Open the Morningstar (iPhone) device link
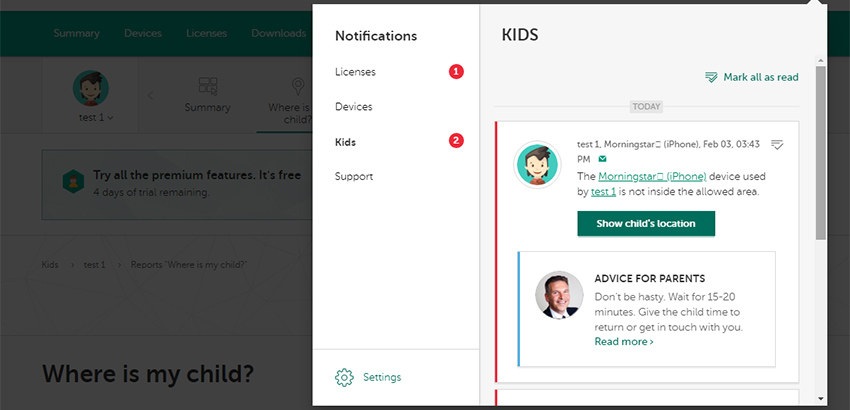The image size is (850, 410). [652, 176]
